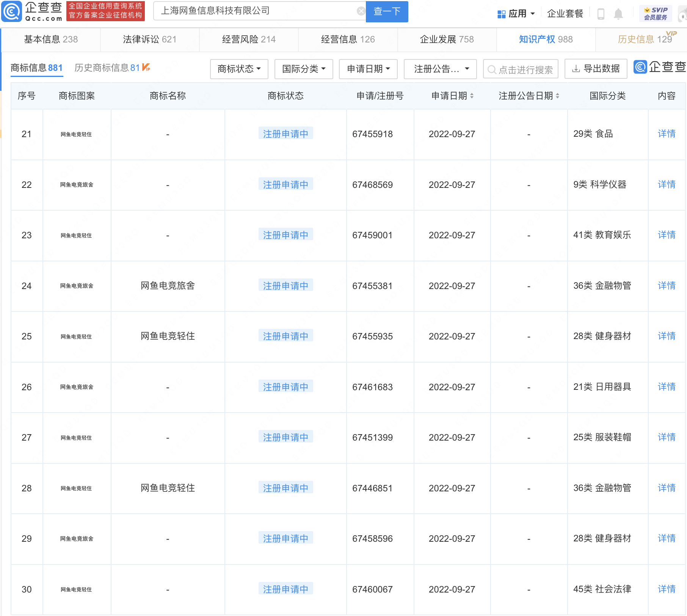The image size is (687, 616).
Task: Open the mobile phone icon in header
Action: click(601, 14)
